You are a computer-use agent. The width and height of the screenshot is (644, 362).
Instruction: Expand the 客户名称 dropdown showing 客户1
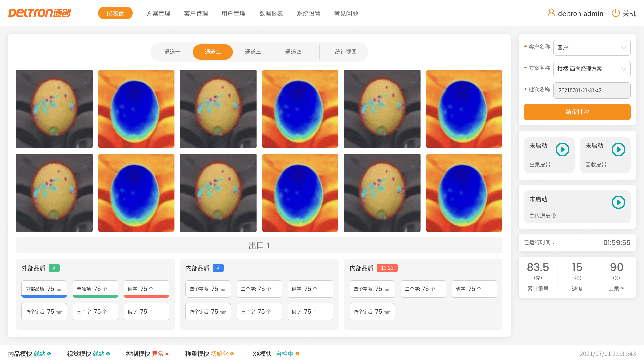coord(592,48)
